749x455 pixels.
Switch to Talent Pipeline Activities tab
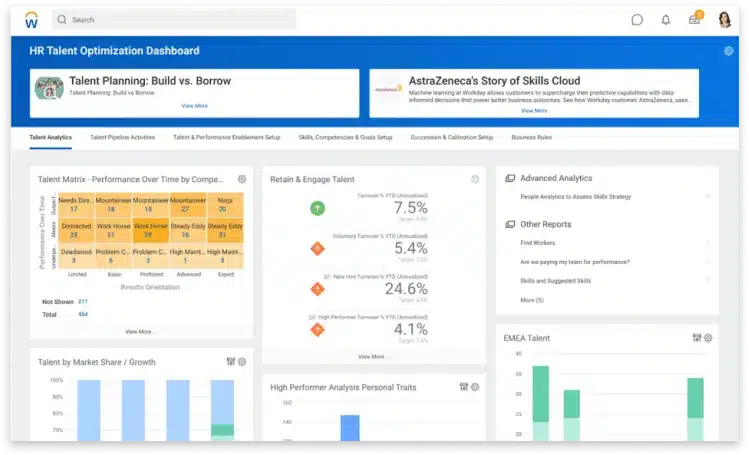pos(122,137)
